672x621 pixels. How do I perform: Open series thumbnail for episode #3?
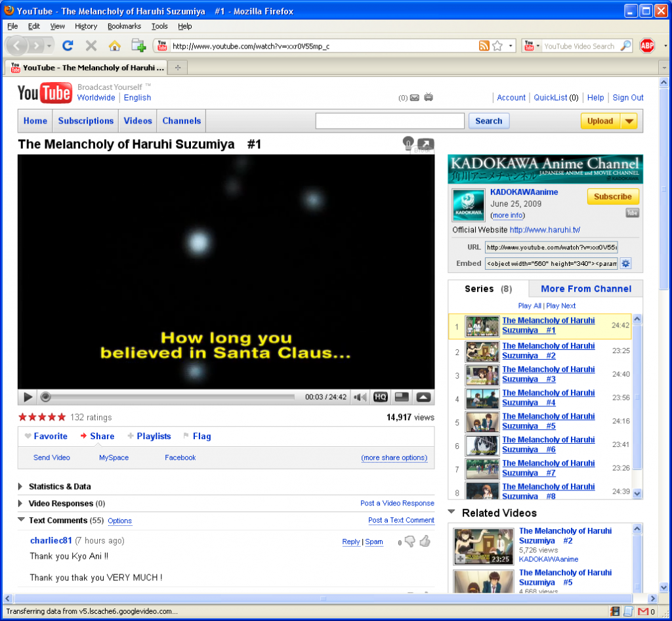tap(482, 374)
